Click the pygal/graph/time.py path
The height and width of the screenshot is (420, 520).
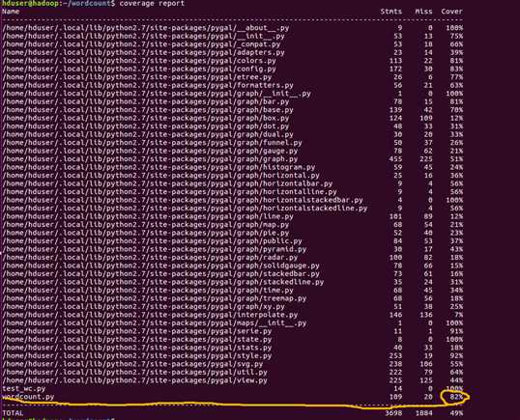pyautogui.click(x=148, y=291)
